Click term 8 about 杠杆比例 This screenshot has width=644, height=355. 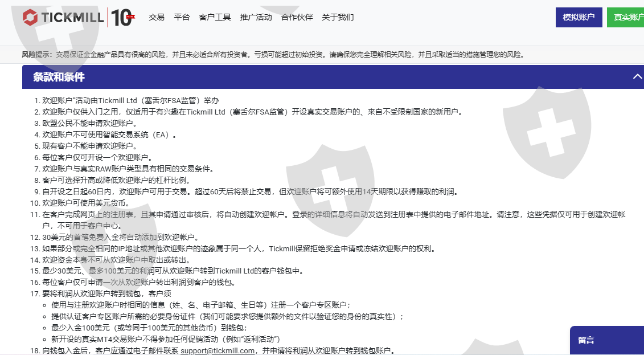(x=117, y=181)
